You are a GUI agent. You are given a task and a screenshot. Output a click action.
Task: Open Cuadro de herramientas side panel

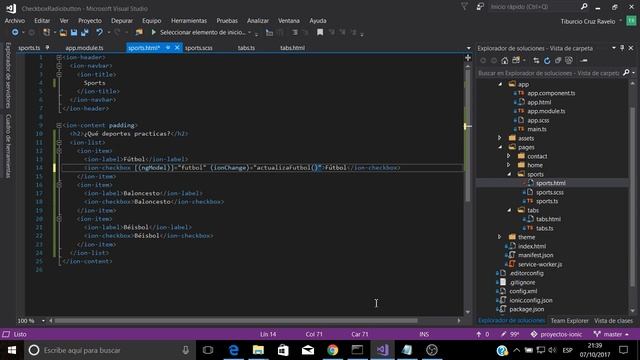pyautogui.click(x=8, y=146)
